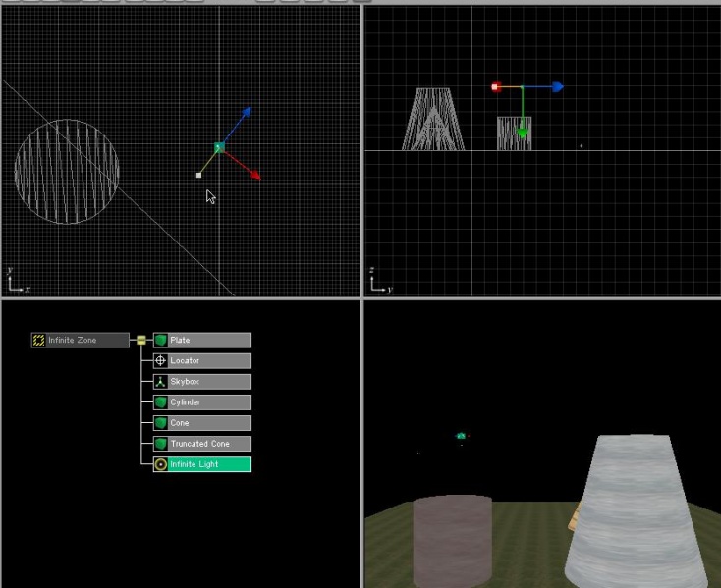Click the Truncated Cone green cube icon
The height and width of the screenshot is (588, 721).
click(x=161, y=444)
